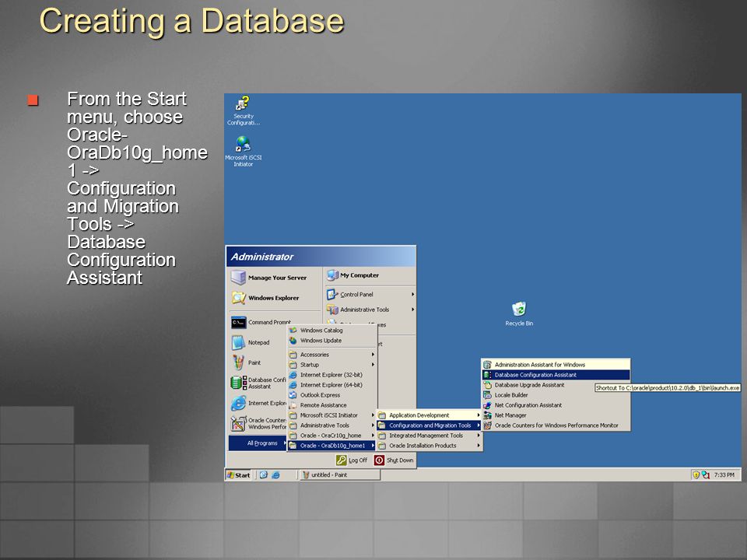The height and width of the screenshot is (560, 747).
Task: Click the Shut Down button
Action: pos(394,460)
